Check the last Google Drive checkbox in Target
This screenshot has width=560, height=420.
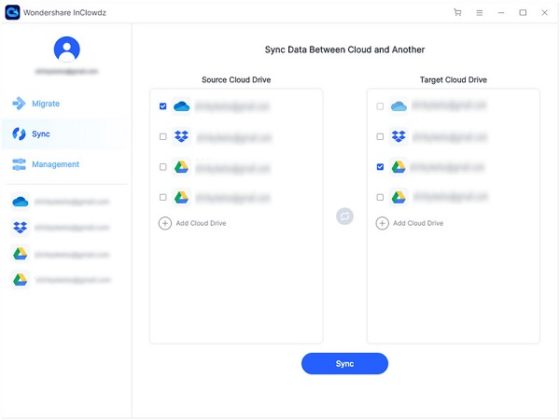tap(380, 197)
